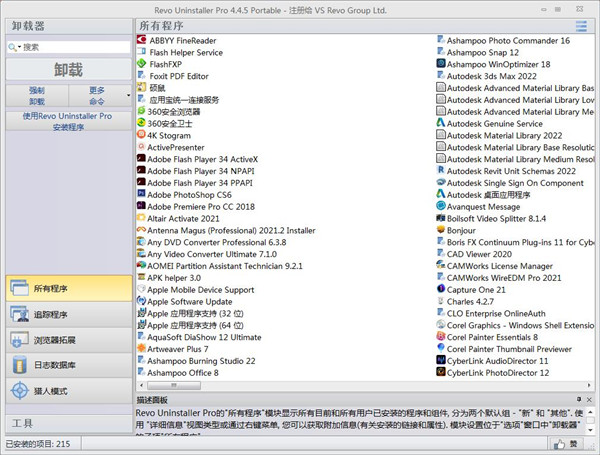Open 追踪程序 tracked programs module

(x=21, y=314)
